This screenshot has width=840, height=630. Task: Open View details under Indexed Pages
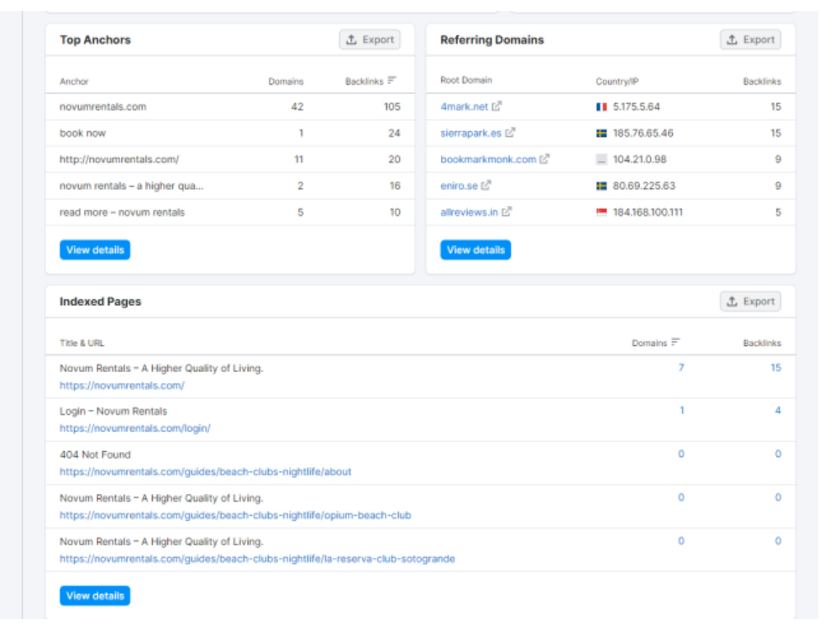[95, 596]
